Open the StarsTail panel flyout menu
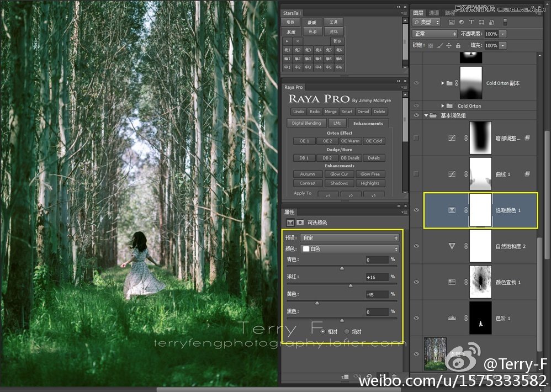 (x=404, y=13)
